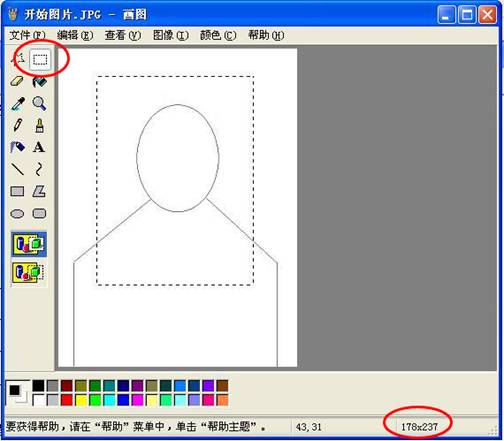Viewport: 504px width, 441px height.
Task: Enable opaque selection drawing mode
Action: [x=29, y=244]
